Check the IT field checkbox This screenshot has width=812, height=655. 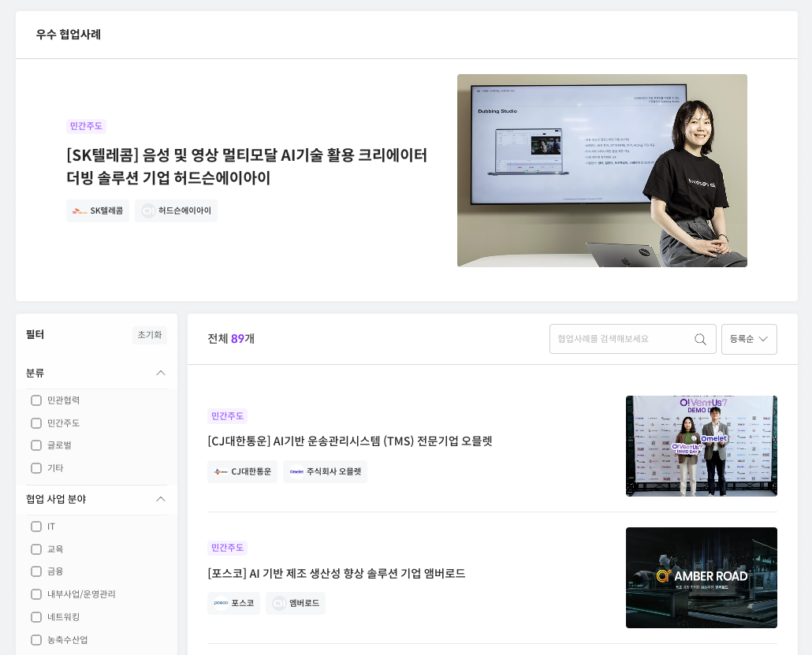pos(36,527)
